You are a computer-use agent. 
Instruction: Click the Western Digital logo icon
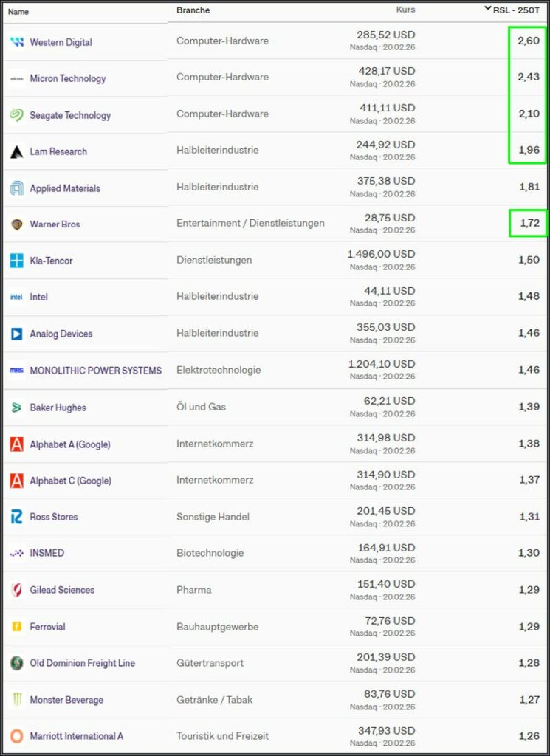17,42
